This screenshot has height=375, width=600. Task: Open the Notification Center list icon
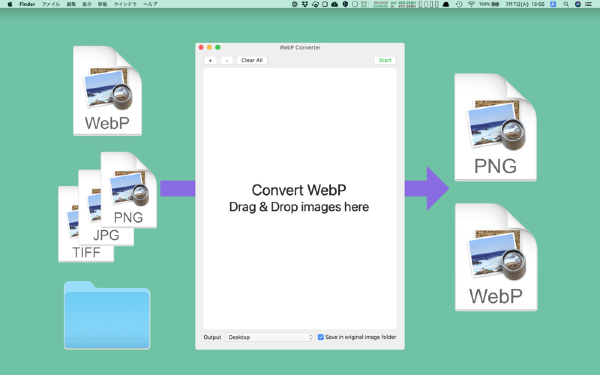(x=589, y=4)
